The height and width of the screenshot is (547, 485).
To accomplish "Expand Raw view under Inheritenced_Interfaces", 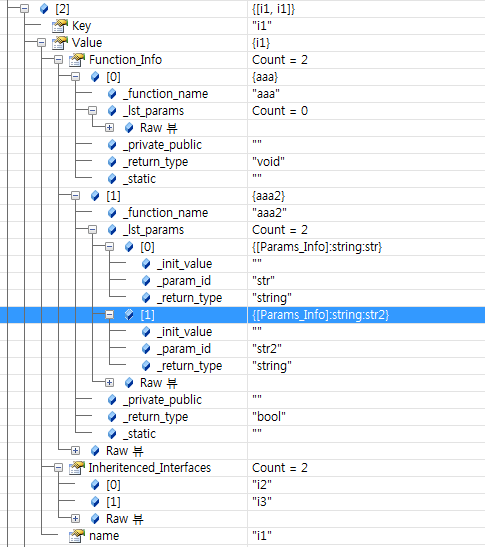I will [x=75, y=519].
